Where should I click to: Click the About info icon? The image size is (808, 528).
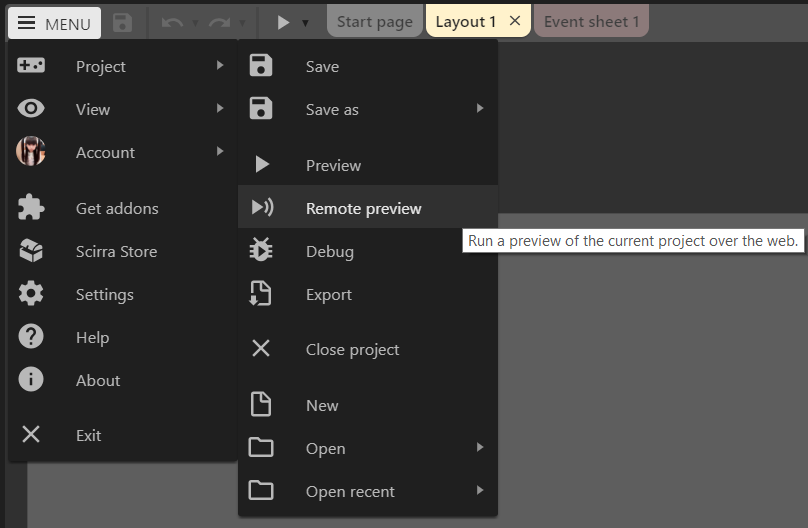click(31, 380)
